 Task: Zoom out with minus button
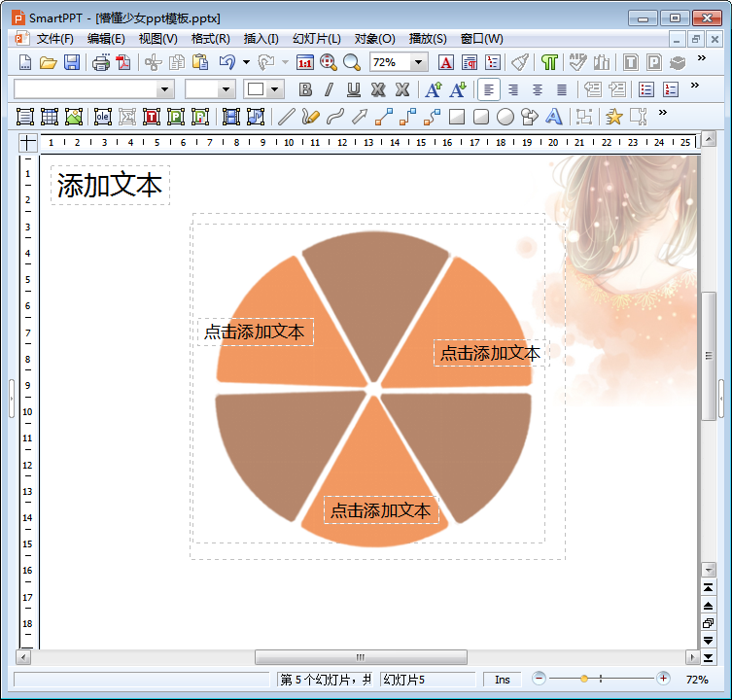(x=539, y=679)
